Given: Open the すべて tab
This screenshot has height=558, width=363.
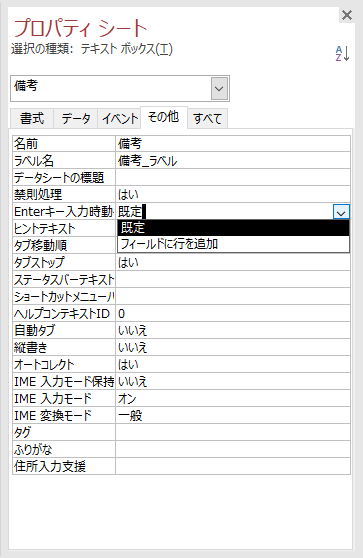Looking at the screenshot, I should pyautogui.click(x=207, y=118).
